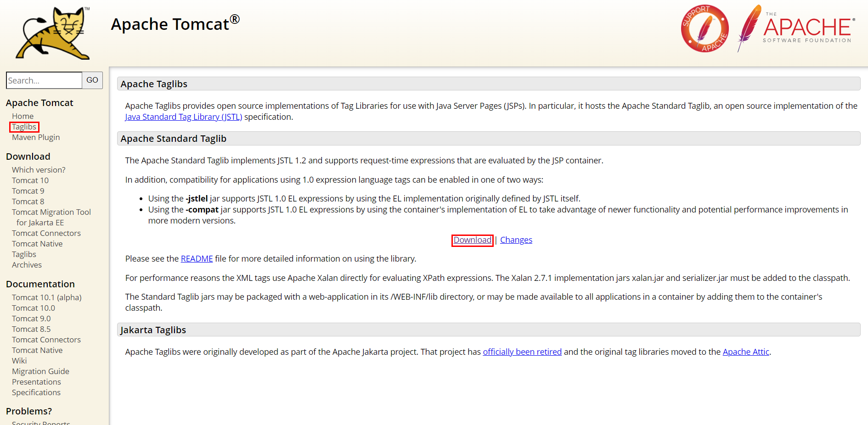868x425 pixels.
Task: Open Tomcat Native under Documentation section
Action: tap(37, 350)
